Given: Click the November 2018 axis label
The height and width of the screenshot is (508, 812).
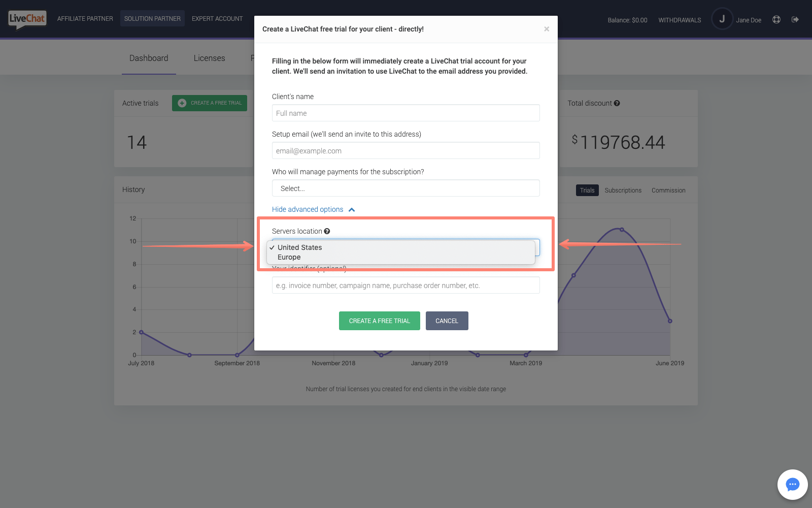Looking at the screenshot, I should click(x=333, y=363).
